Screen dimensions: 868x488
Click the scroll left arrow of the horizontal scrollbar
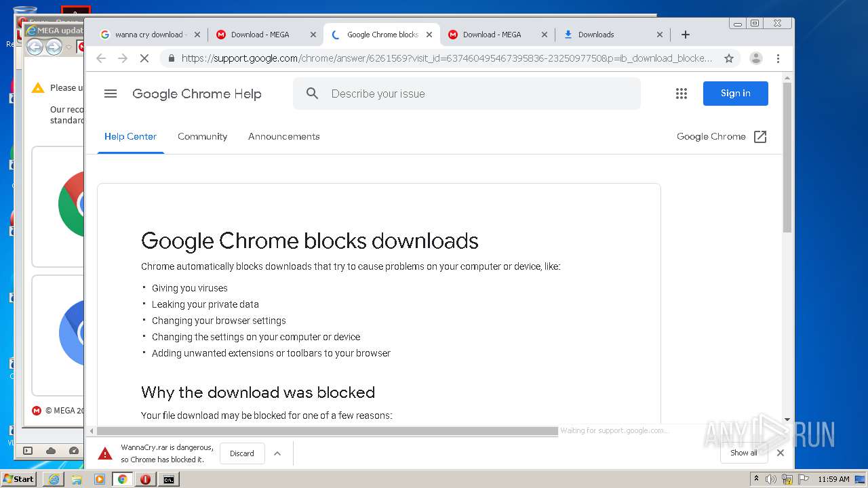coord(92,431)
